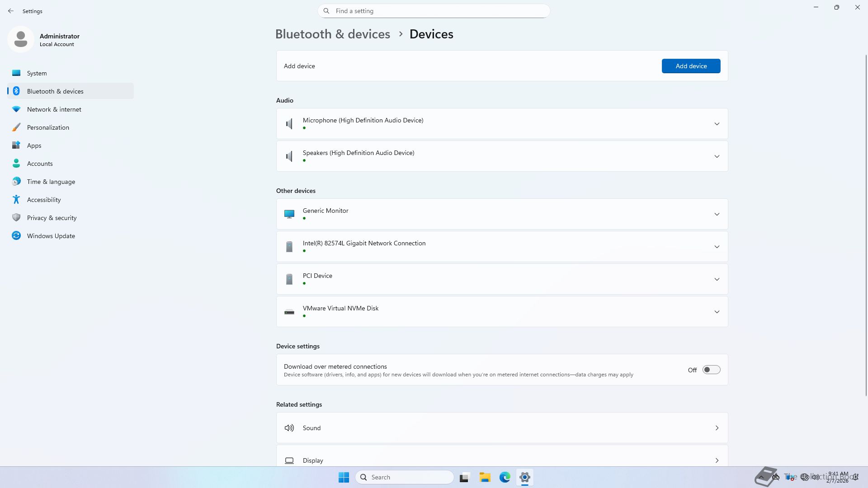The width and height of the screenshot is (868, 488).
Task: Click the Windows Update sync icon
Action: (16, 235)
